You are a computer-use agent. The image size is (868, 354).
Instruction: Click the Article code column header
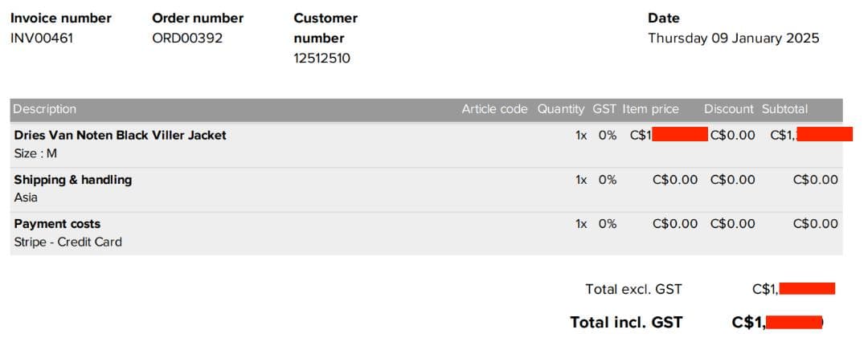494,109
